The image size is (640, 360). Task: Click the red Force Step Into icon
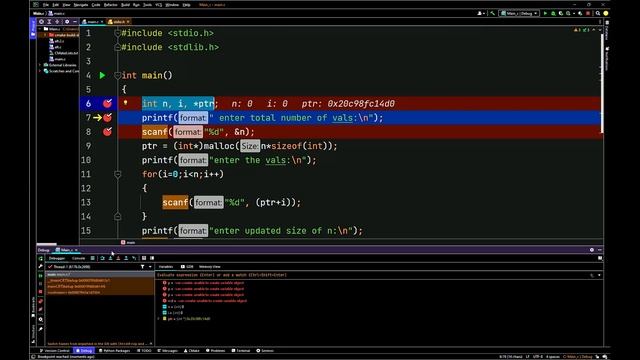coord(118,258)
